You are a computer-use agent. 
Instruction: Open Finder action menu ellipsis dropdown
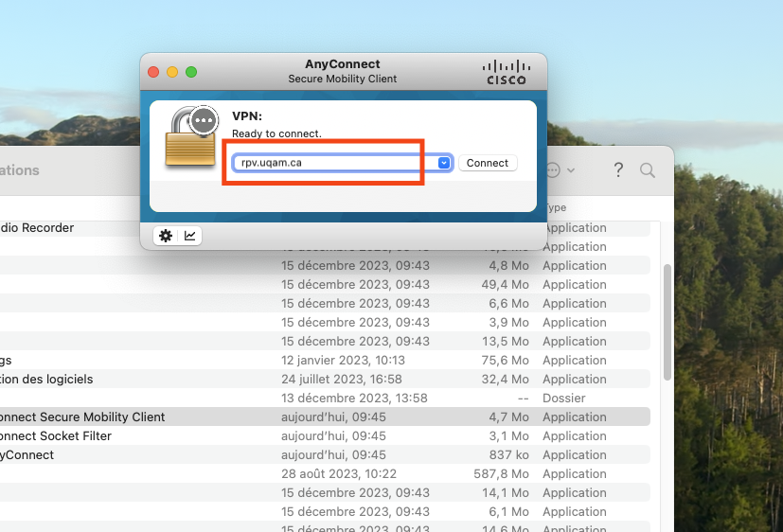(x=561, y=170)
